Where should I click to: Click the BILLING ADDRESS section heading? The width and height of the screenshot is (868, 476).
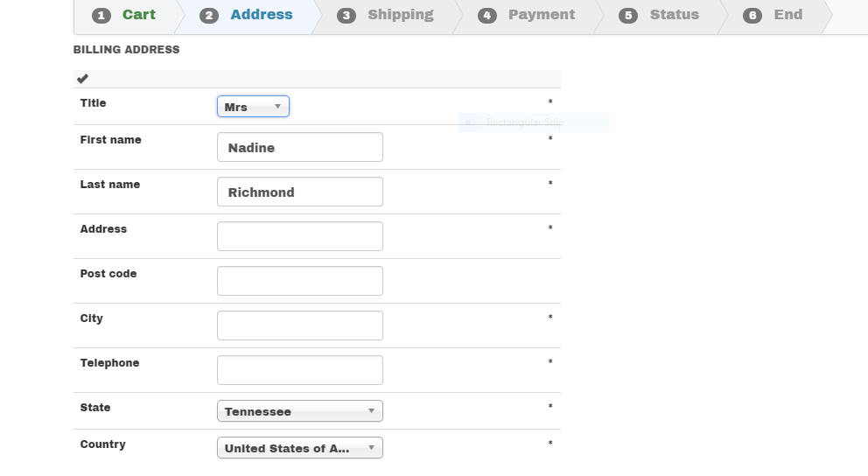point(126,50)
